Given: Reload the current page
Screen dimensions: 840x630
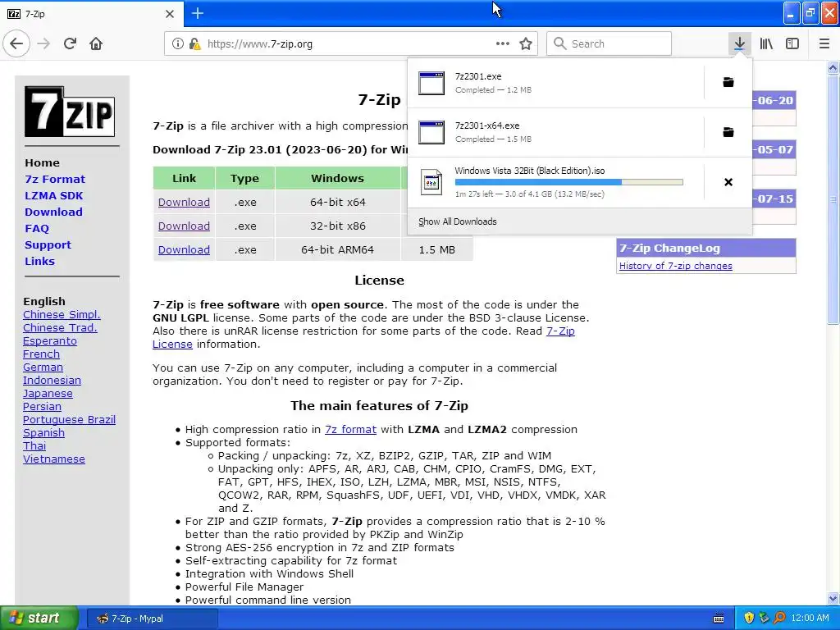Looking at the screenshot, I should click(x=70, y=43).
